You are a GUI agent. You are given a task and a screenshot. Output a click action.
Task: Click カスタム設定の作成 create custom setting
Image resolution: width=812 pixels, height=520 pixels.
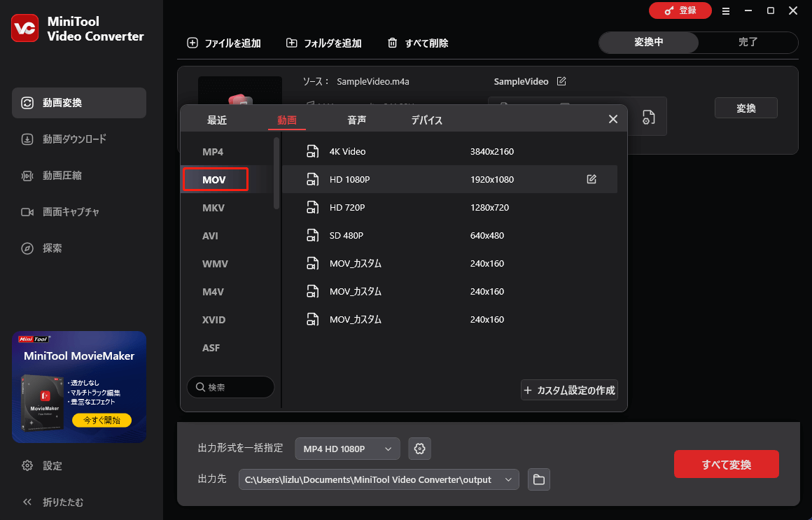569,390
